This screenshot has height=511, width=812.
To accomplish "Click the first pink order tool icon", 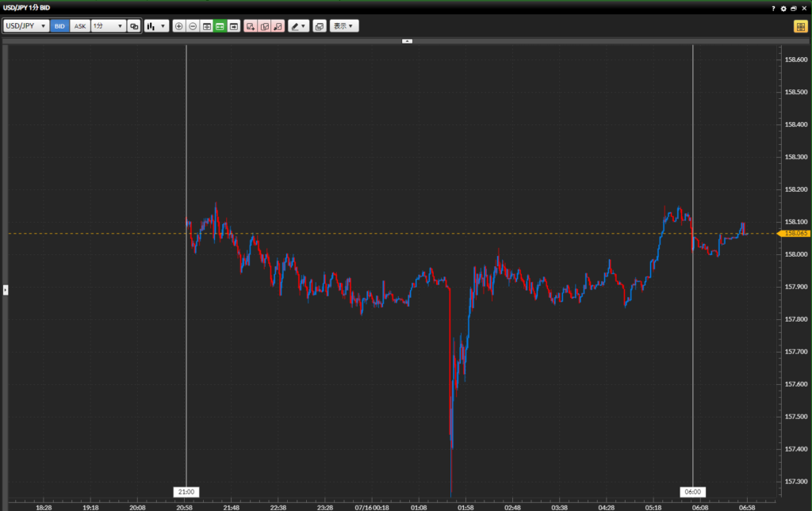I will click(x=251, y=26).
